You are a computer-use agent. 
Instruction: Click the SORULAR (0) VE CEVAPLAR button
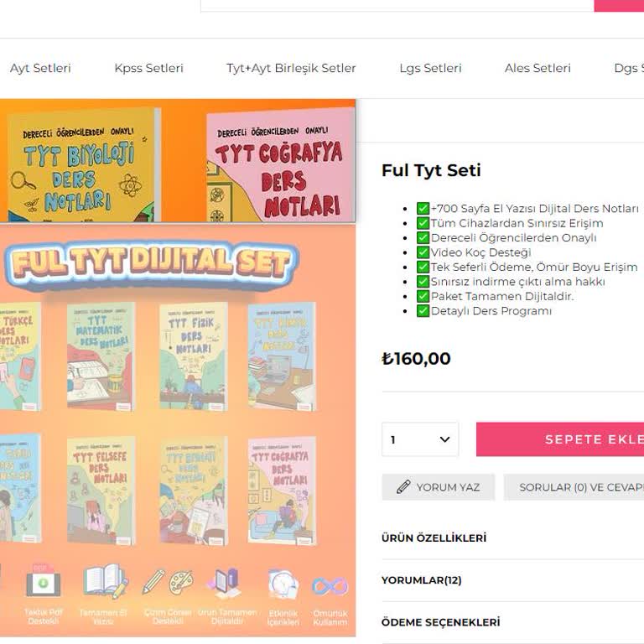pyautogui.click(x=574, y=487)
